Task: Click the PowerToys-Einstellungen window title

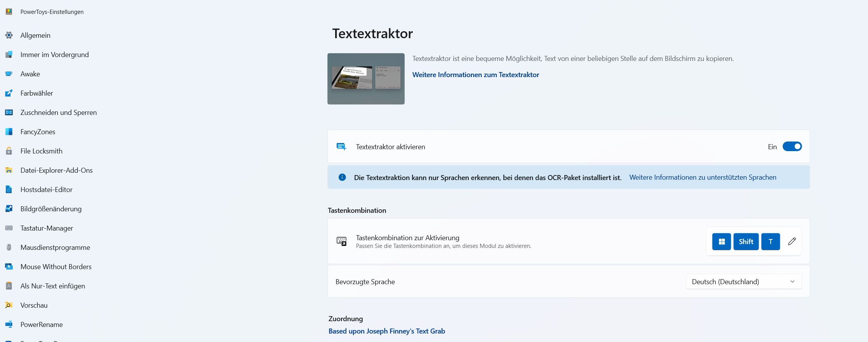Action: pos(52,12)
